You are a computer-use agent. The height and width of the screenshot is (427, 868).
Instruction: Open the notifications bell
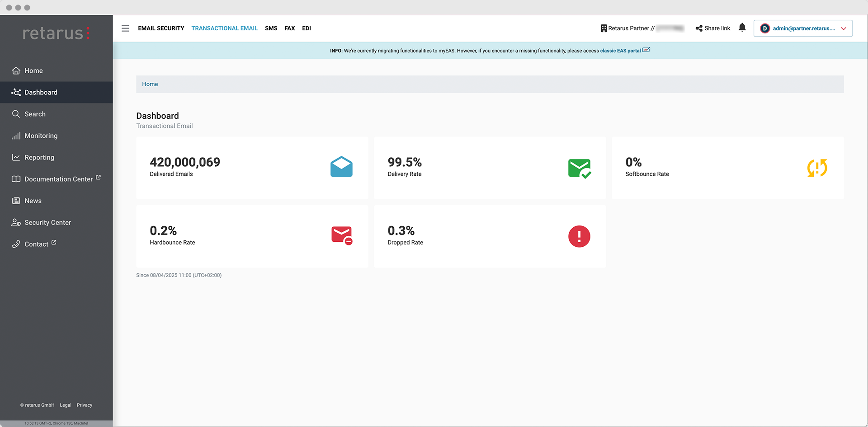click(742, 28)
